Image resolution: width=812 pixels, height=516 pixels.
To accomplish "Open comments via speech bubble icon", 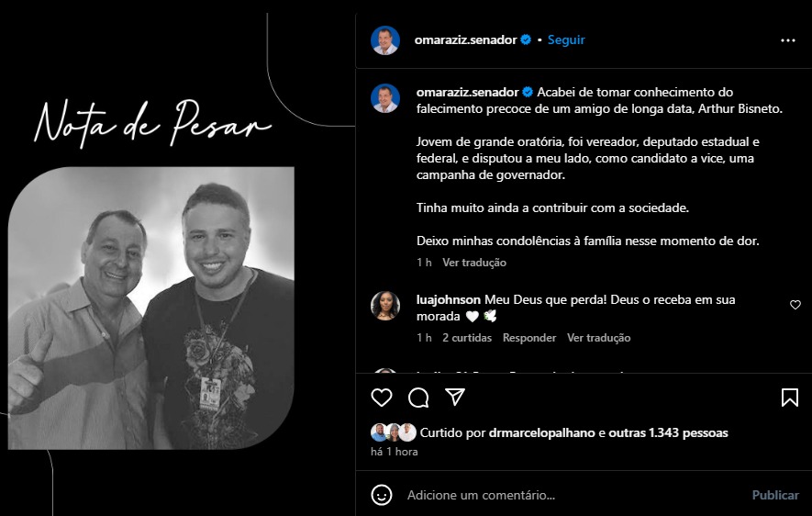I will [x=418, y=398].
